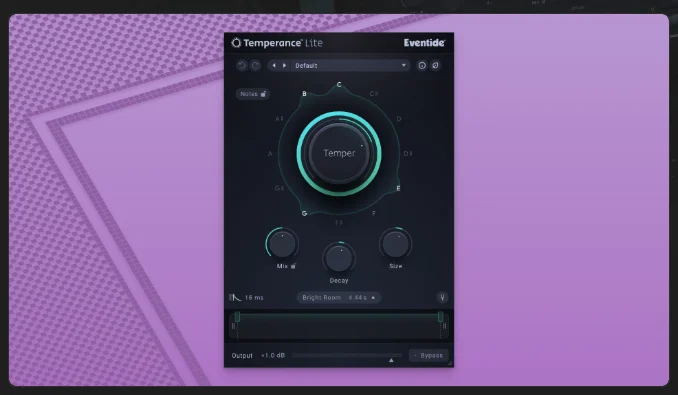Click the Output slider triangle marker

391,360
